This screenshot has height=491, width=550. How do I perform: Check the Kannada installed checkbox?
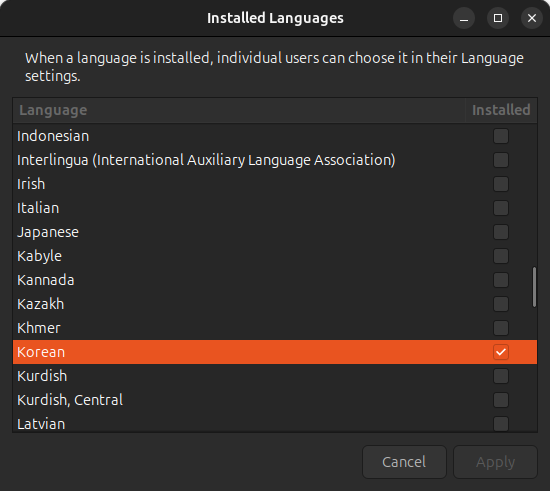[x=501, y=280]
